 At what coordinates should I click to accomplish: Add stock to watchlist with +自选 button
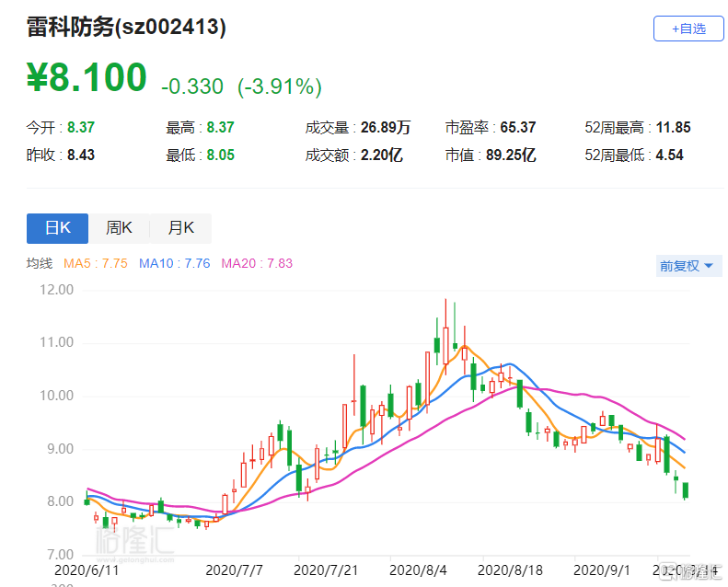point(688,29)
